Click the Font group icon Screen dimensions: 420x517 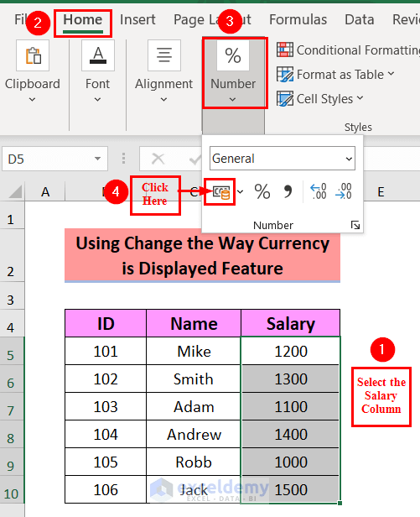pos(98,55)
